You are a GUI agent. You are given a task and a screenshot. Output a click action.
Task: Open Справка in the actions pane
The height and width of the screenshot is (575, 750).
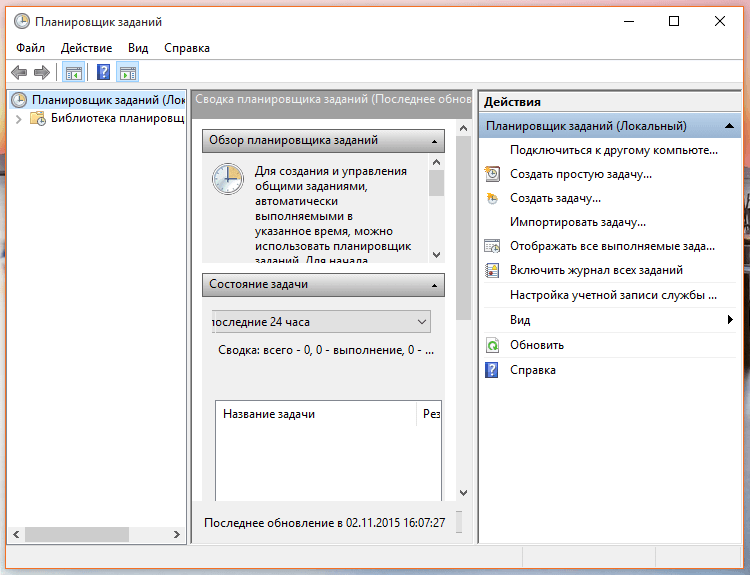532,370
